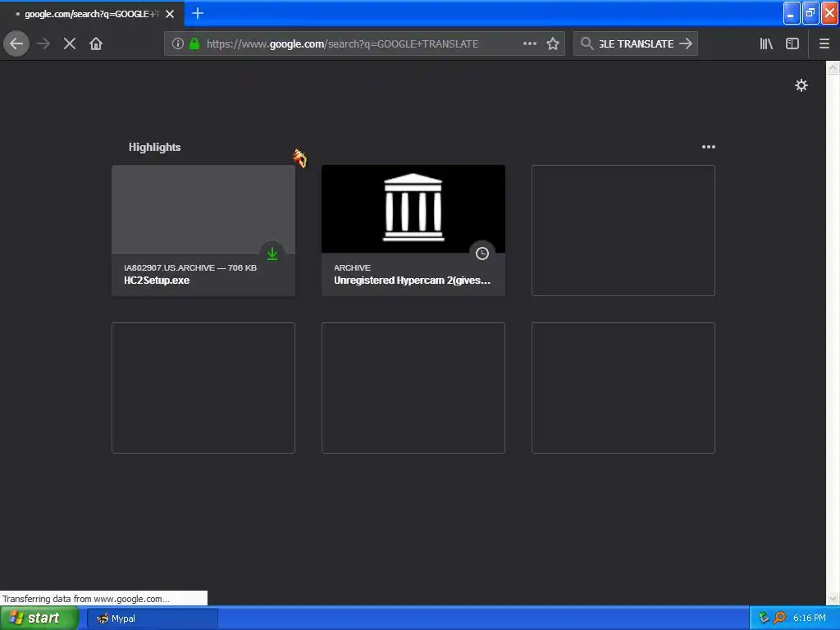Open the Unregistered Hypercam 2 archive highlight
The height and width of the screenshot is (630, 840).
pyautogui.click(x=413, y=231)
